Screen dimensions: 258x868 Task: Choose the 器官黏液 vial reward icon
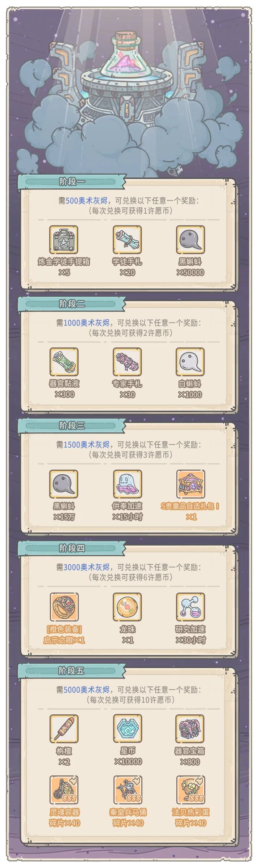click(x=64, y=362)
